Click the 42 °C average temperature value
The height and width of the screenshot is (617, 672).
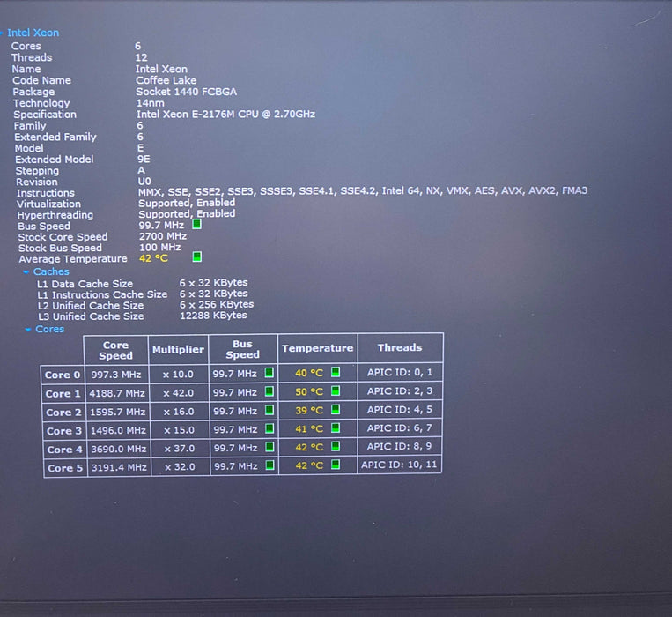pos(153,258)
